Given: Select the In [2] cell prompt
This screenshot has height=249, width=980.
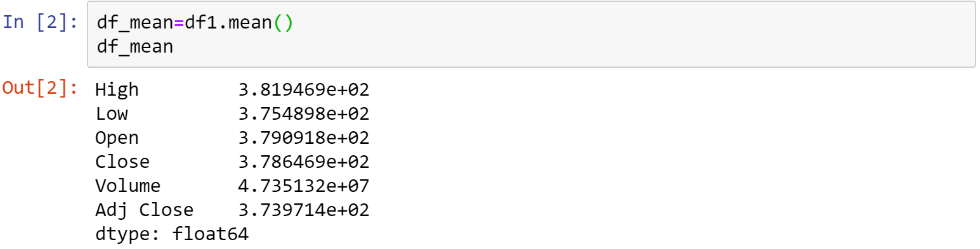Looking at the screenshot, I should [x=41, y=22].
